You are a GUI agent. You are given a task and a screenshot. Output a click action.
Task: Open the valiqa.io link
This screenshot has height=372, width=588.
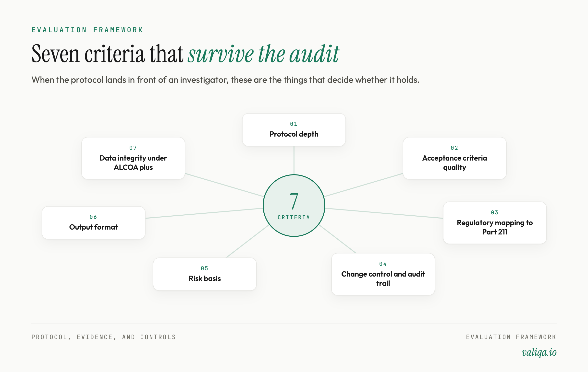tap(539, 352)
